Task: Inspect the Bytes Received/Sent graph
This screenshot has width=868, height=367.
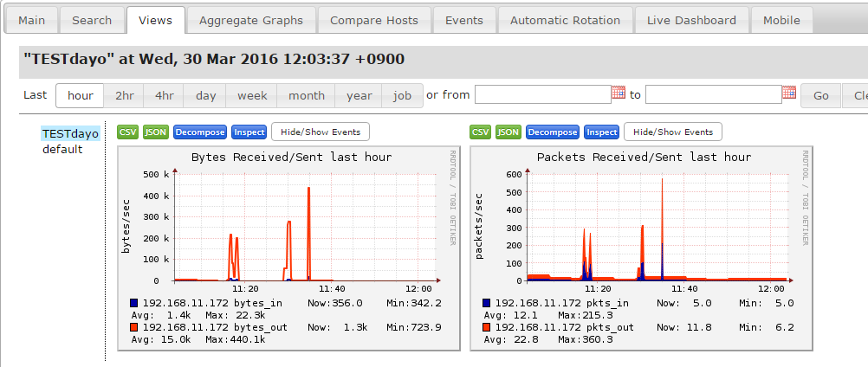Action: pos(249,132)
